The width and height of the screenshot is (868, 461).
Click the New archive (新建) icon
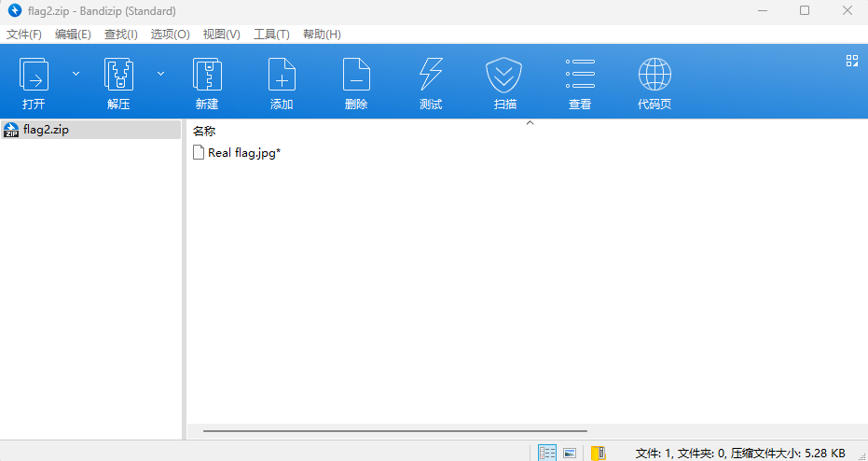(x=207, y=75)
